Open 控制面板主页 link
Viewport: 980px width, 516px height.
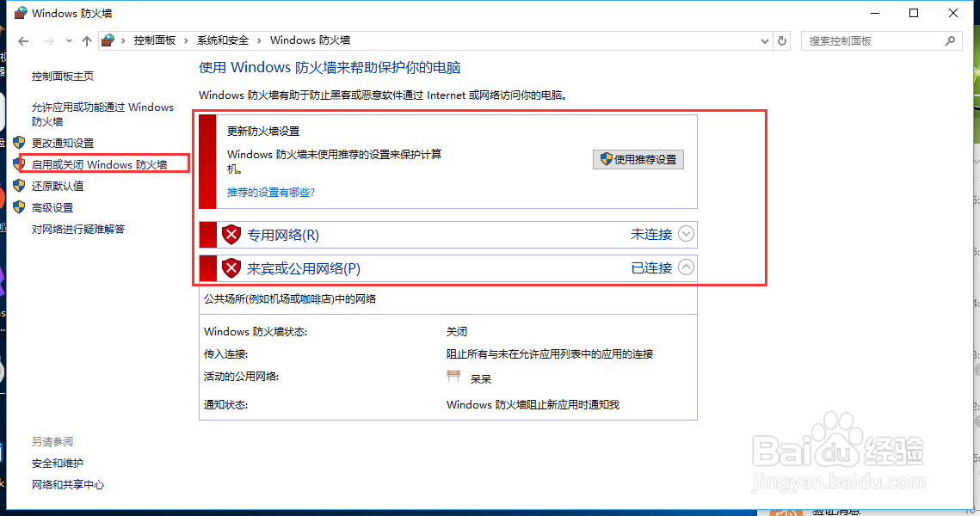63,77
